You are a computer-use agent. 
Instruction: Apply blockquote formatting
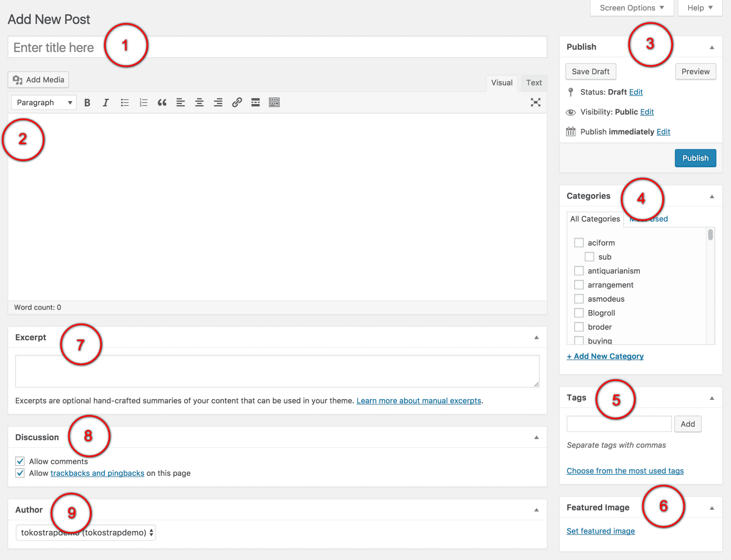click(162, 103)
